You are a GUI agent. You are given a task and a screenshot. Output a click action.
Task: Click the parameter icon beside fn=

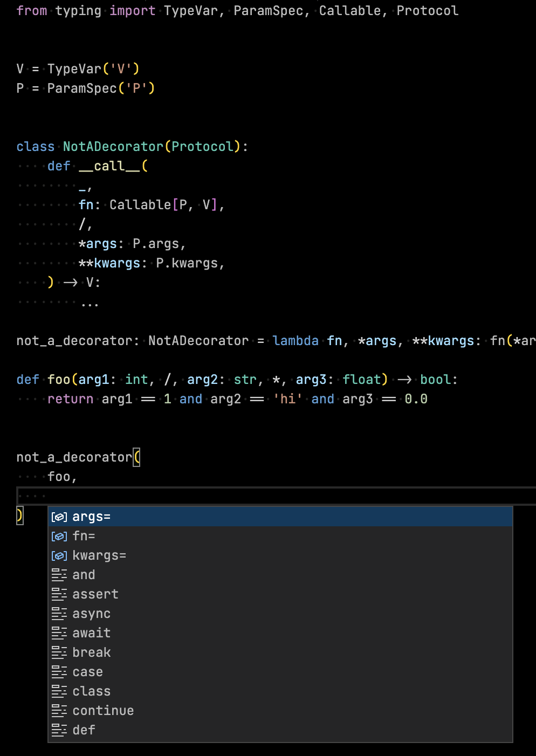click(59, 535)
